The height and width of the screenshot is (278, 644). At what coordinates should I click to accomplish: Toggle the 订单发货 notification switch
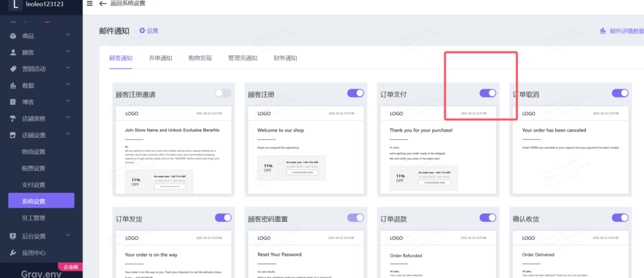tap(223, 218)
